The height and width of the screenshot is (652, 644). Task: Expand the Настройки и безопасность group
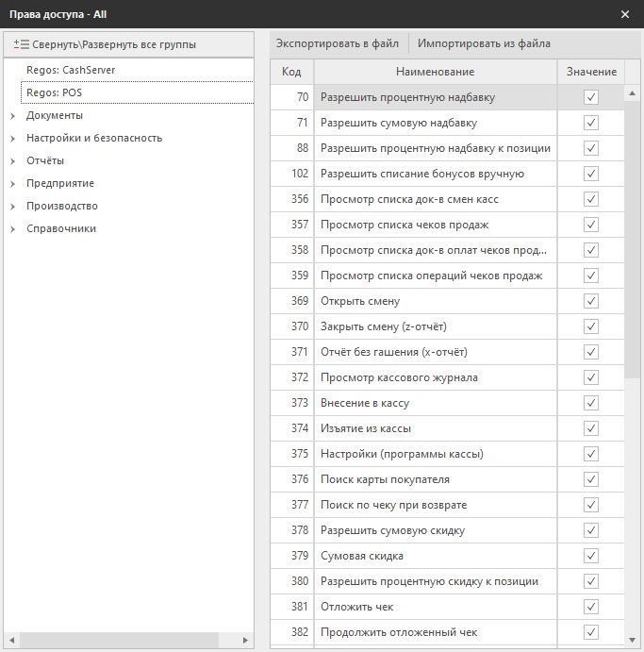click(13, 139)
